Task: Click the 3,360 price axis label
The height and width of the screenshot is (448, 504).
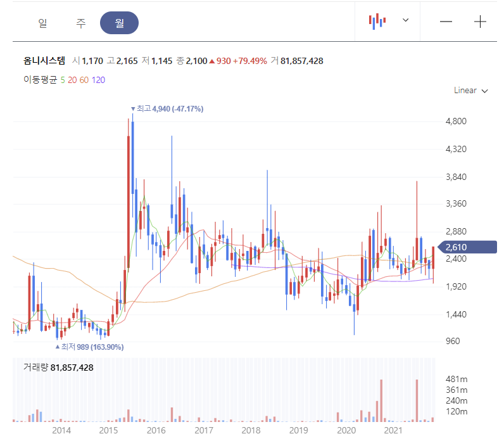Action: click(456, 203)
